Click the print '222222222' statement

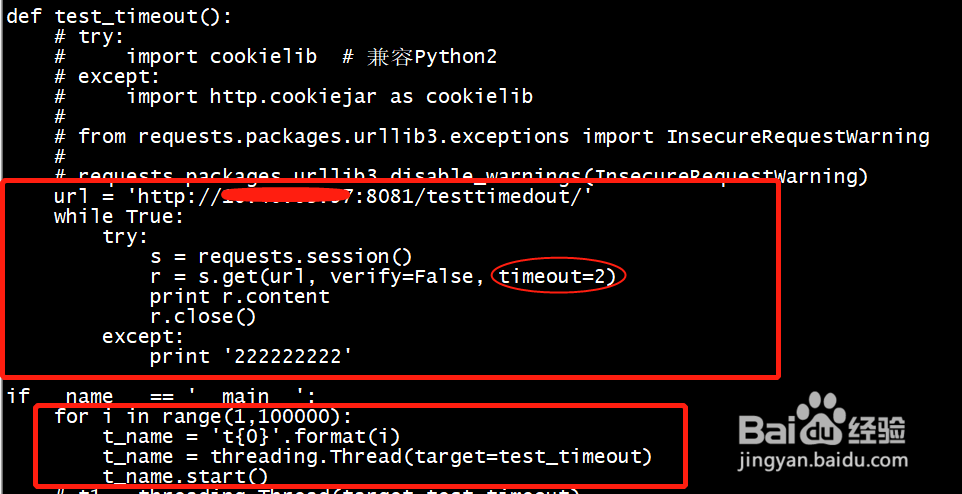[251, 357]
